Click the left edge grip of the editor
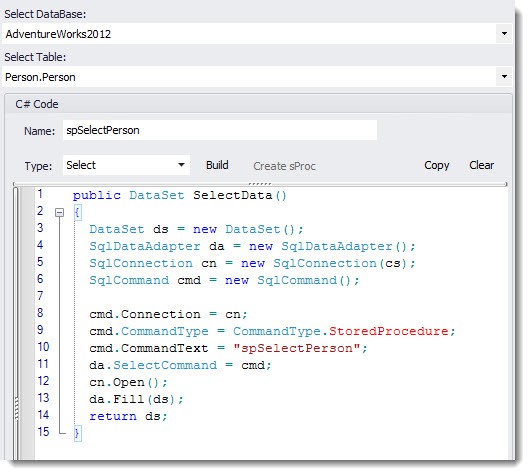 click(x=17, y=408)
